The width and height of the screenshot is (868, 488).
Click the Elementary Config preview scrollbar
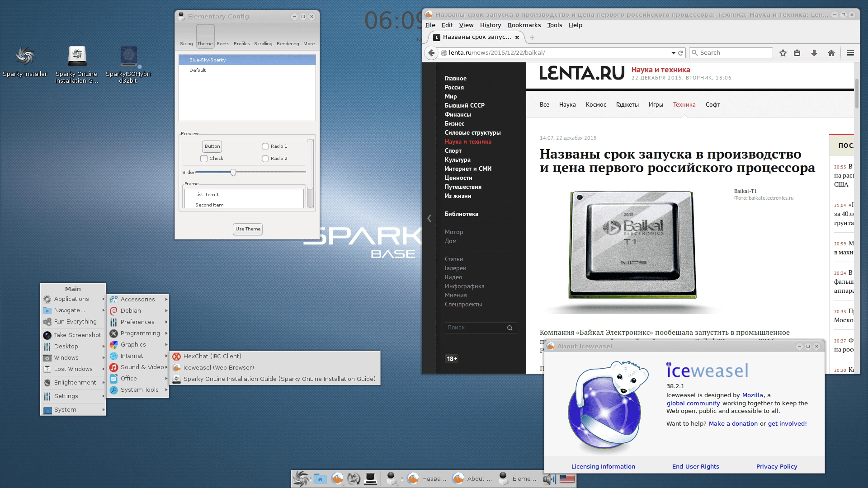pos(310,174)
